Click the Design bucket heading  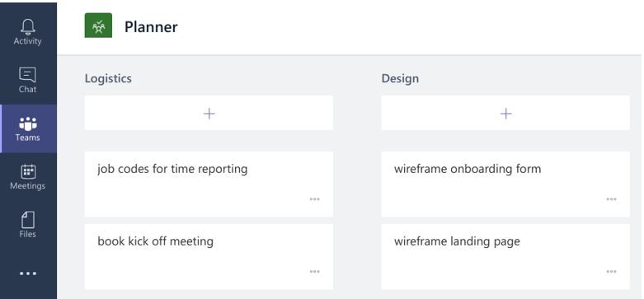[x=400, y=78]
